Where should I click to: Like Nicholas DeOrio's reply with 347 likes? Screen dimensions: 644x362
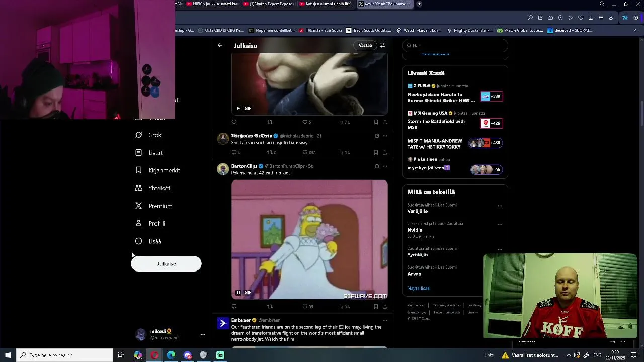coord(309,152)
